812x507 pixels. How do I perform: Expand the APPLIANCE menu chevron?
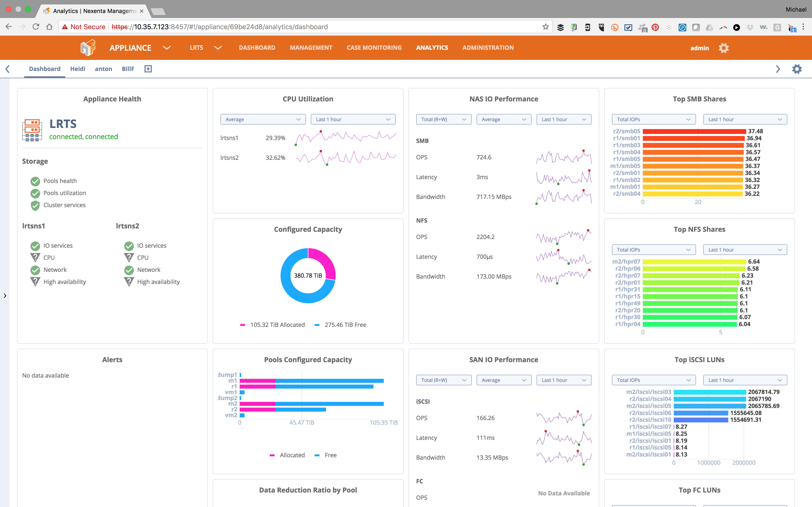pyautogui.click(x=167, y=48)
